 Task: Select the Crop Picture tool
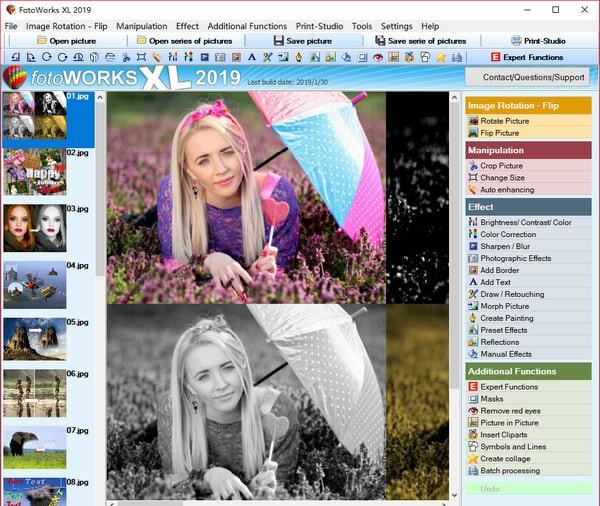click(x=501, y=166)
